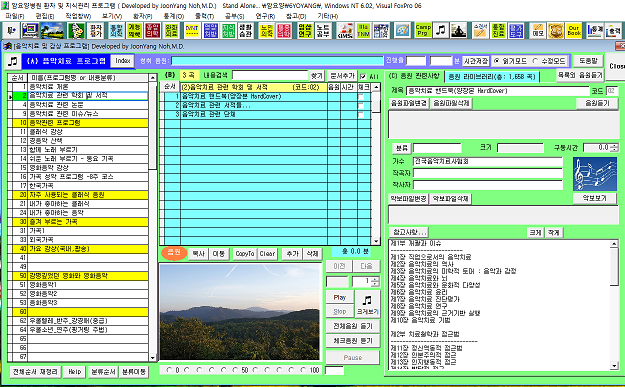Check the box for 음악치료 관련 단체 row
Image resolution: width=625 pixels, height=387 pixels.
[361, 114]
